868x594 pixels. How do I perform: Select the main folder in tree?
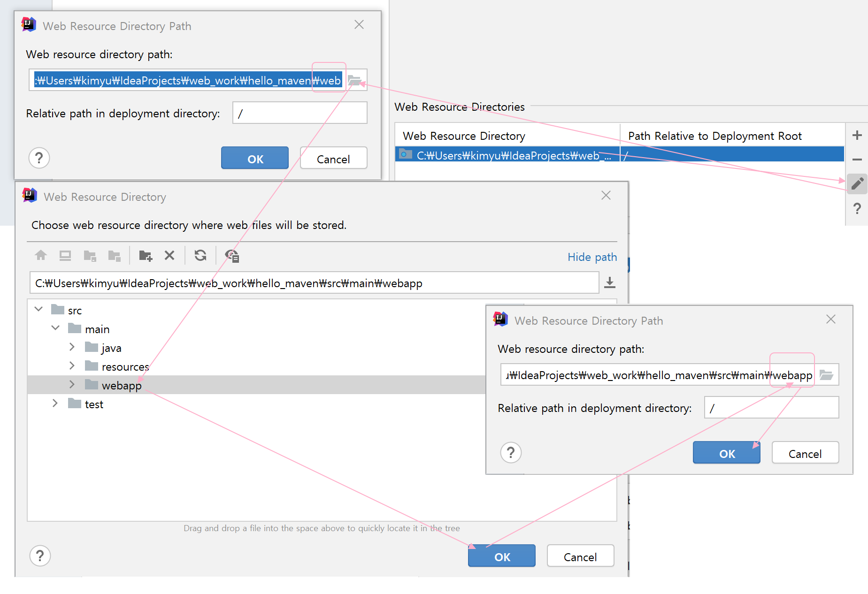pos(89,329)
